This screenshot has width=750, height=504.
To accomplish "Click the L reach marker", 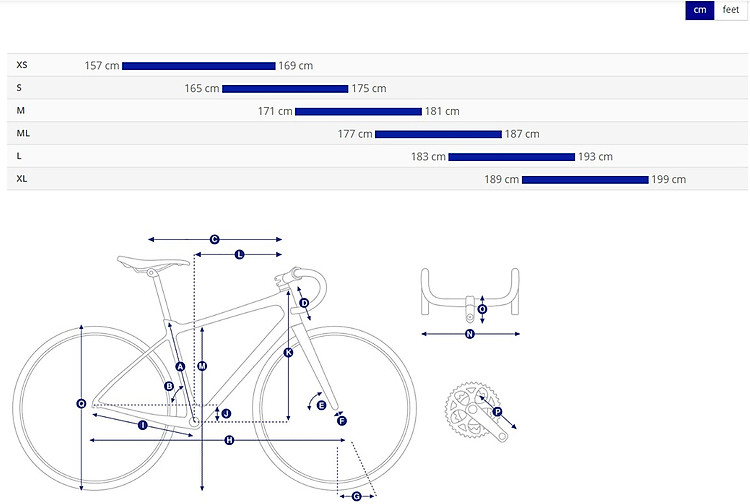I will pyautogui.click(x=240, y=255).
